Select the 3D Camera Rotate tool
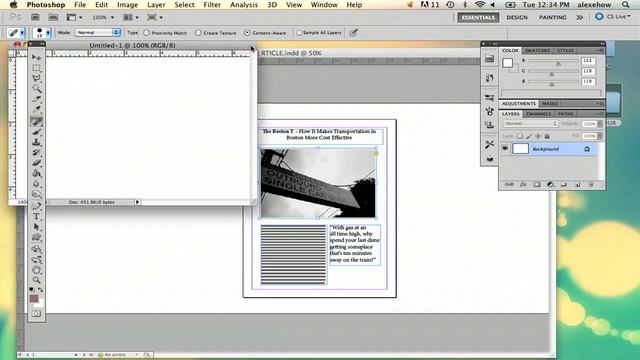 pyautogui.click(x=36, y=260)
